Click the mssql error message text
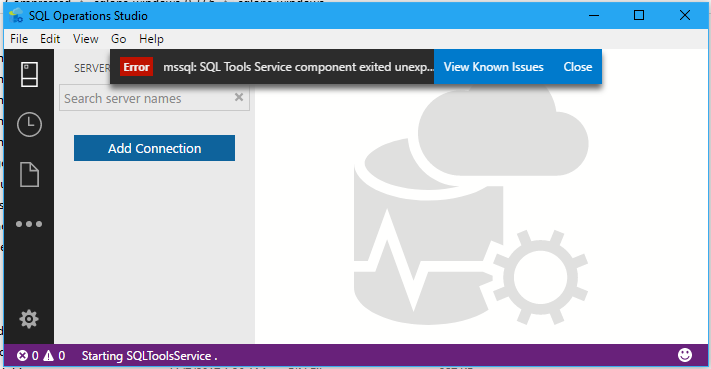This screenshot has height=369, width=711. (298, 67)
